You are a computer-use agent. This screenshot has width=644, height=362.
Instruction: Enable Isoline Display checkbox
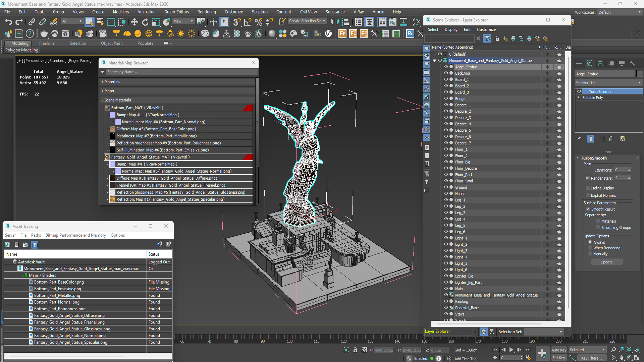pyautogui.click(x=588, y=188)
